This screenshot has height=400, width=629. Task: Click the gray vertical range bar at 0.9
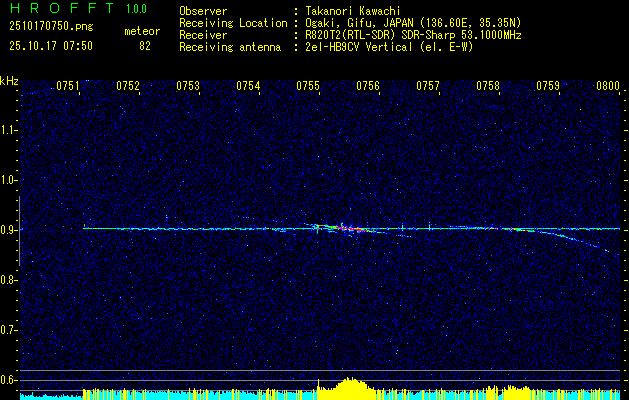[x=20, y=231]
